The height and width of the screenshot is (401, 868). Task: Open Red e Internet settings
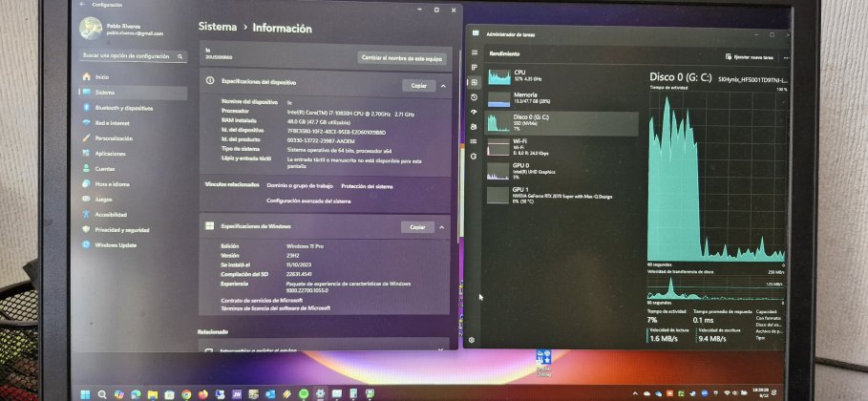pos(133,123)
